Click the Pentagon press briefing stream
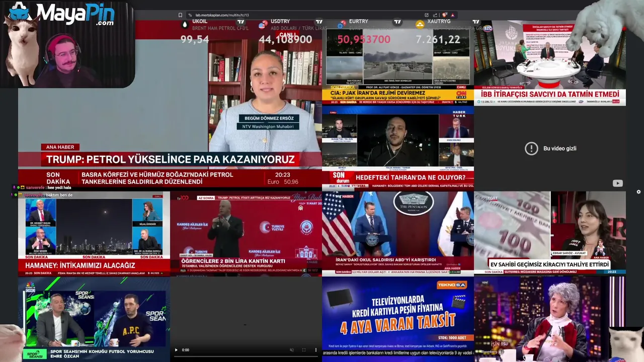 click(x=398, y=234)
